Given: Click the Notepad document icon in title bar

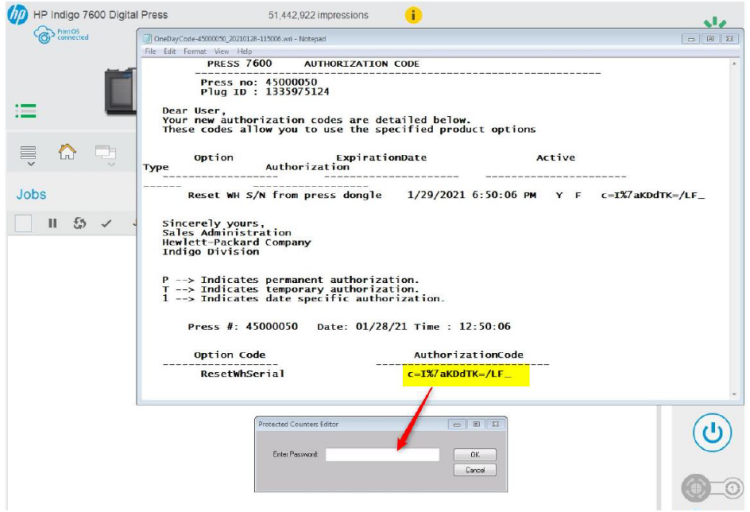Looking at the screenshot, I should pyautogui.click(x=147, y=39).
